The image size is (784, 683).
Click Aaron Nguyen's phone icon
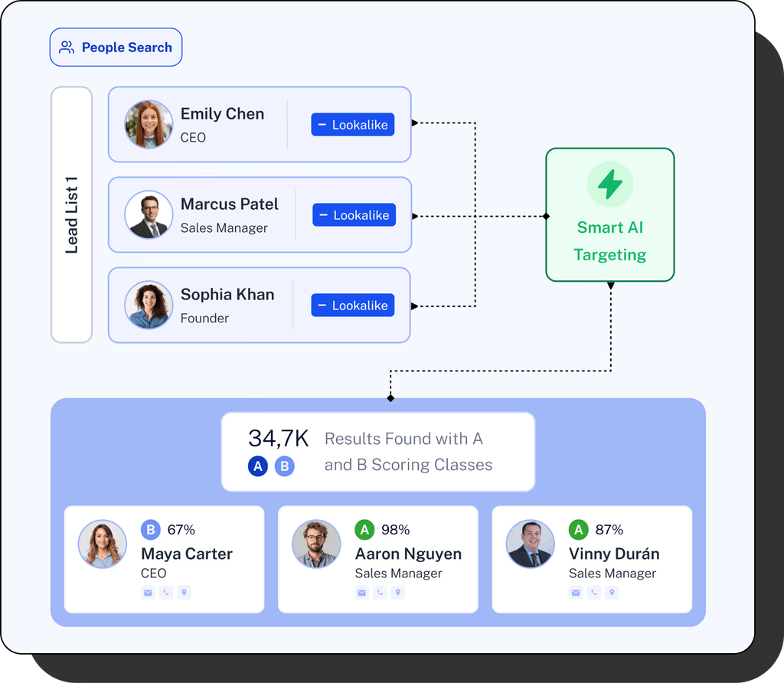click(x=380, y=593)
